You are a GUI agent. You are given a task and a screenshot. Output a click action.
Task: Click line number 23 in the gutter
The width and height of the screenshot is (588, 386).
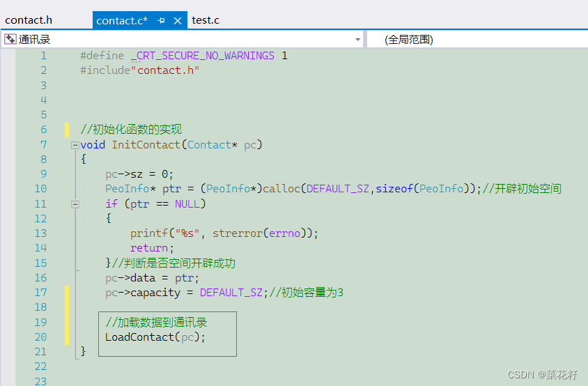point(41,381)
